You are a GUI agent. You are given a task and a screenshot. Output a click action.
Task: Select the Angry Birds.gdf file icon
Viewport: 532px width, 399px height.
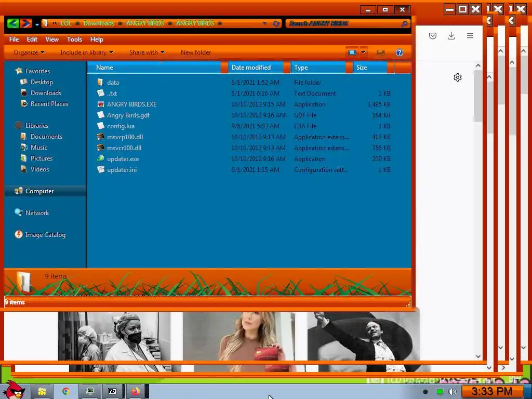100,115
